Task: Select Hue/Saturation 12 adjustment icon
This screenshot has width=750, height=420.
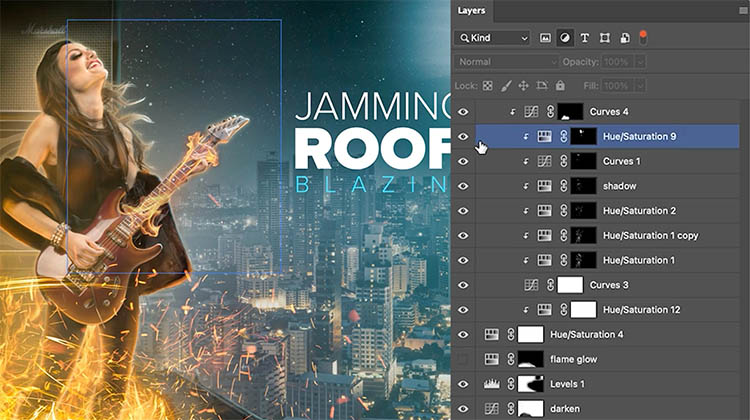Action: [544, 310]
